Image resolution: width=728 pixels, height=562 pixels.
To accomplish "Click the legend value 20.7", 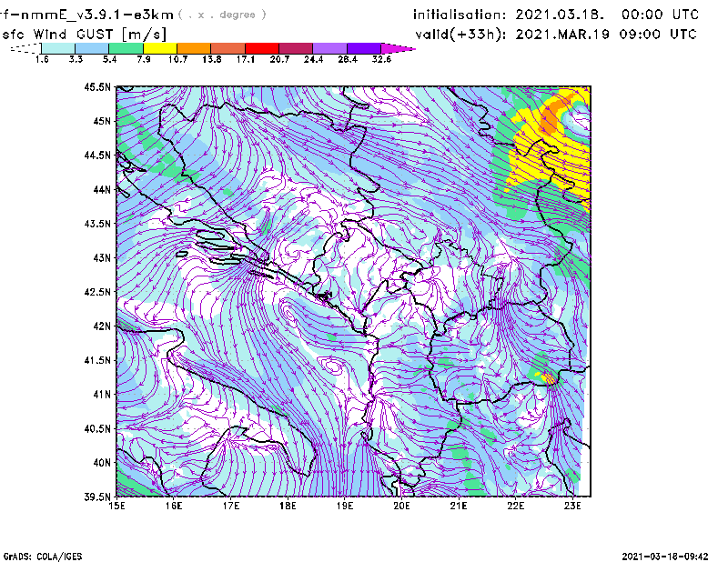I will (279, 59).
